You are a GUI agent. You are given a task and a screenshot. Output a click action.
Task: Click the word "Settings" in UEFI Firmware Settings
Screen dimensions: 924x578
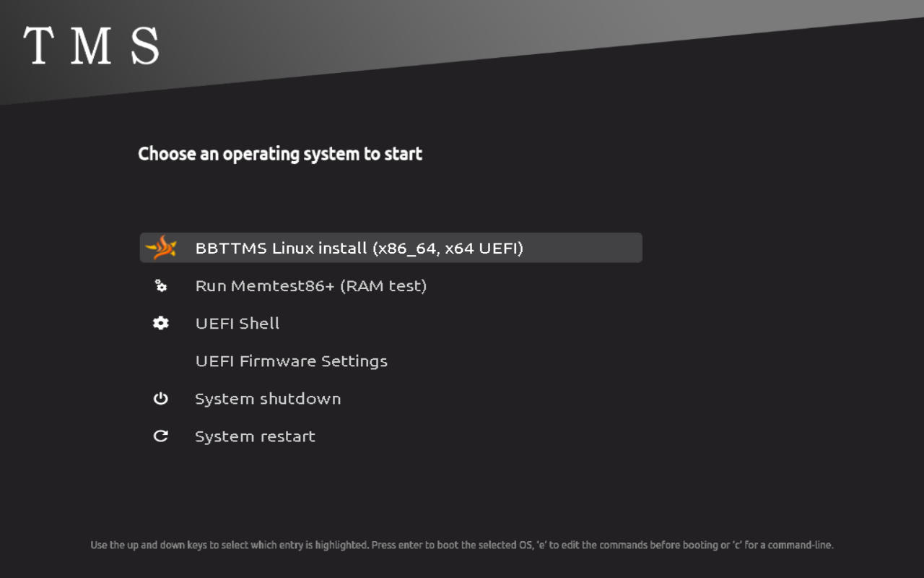[x=354, y=361]
